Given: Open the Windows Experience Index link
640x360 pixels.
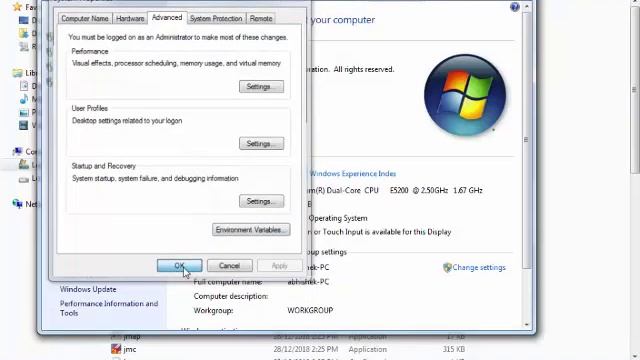Looking at the screenshot, I should pos(353,173).
